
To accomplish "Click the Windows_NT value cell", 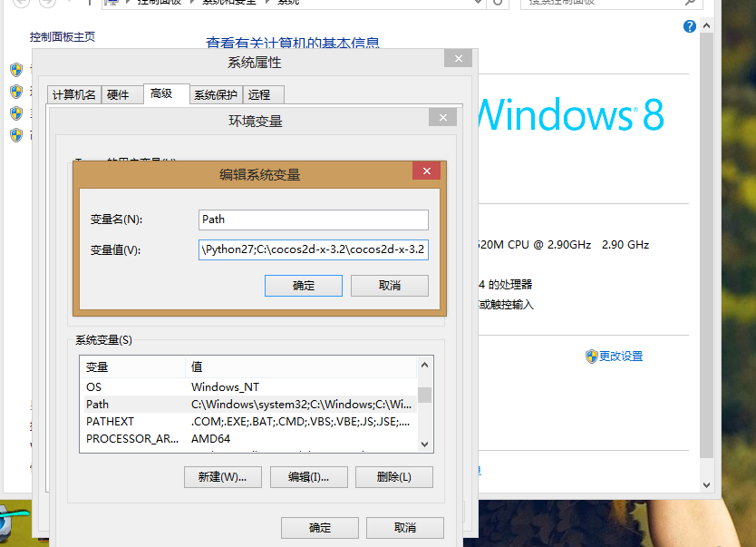I will pyautogui.click(x=225, y=386).
